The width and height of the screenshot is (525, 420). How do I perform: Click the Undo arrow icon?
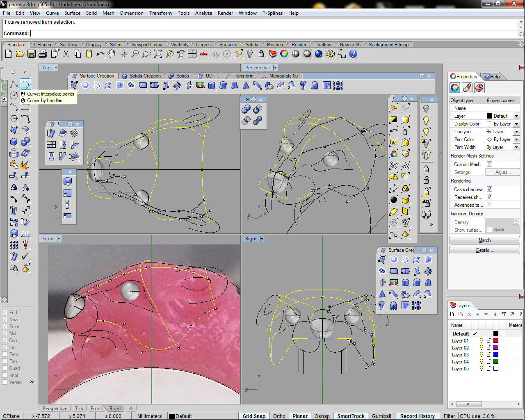coord(100,54)
